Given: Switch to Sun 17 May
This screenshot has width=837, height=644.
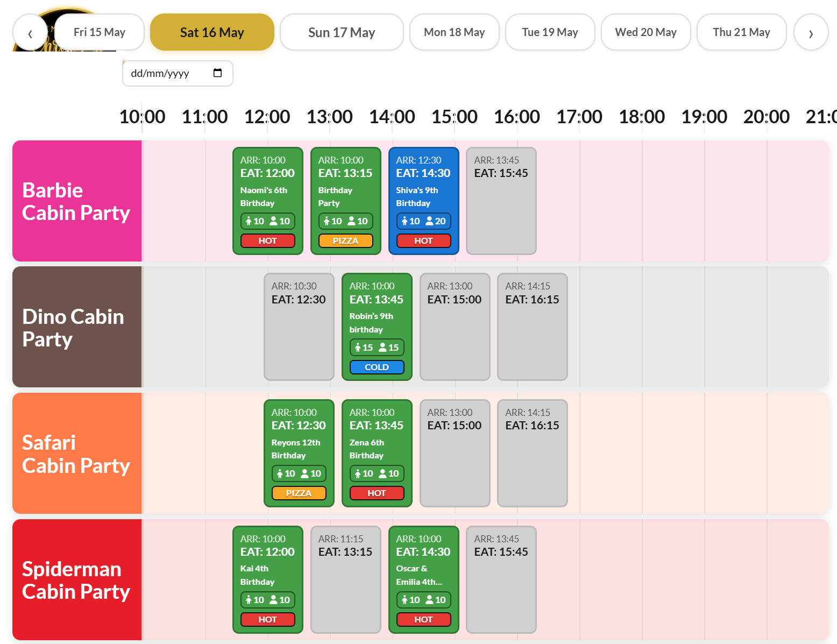Looking at the screenshot, I should [342, 32].
